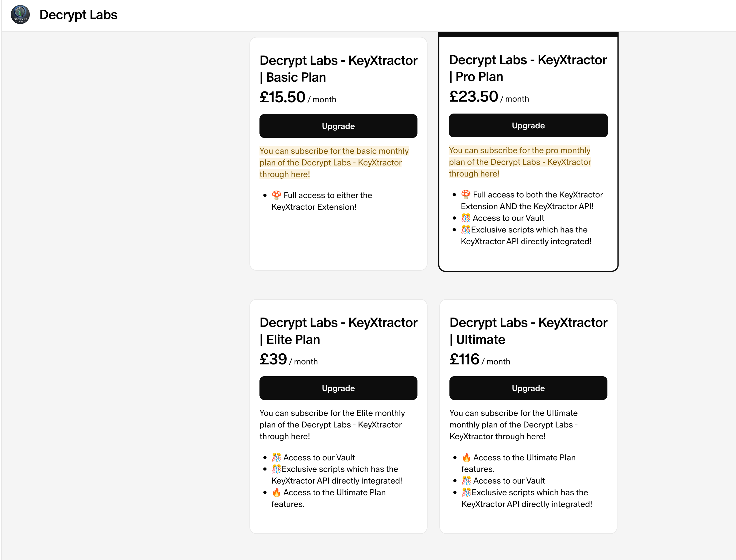Click Upgrade on the Basic Plan
The height and width of the screenshot is (560, 736).
pyautogui.click(x=338, y=126)
